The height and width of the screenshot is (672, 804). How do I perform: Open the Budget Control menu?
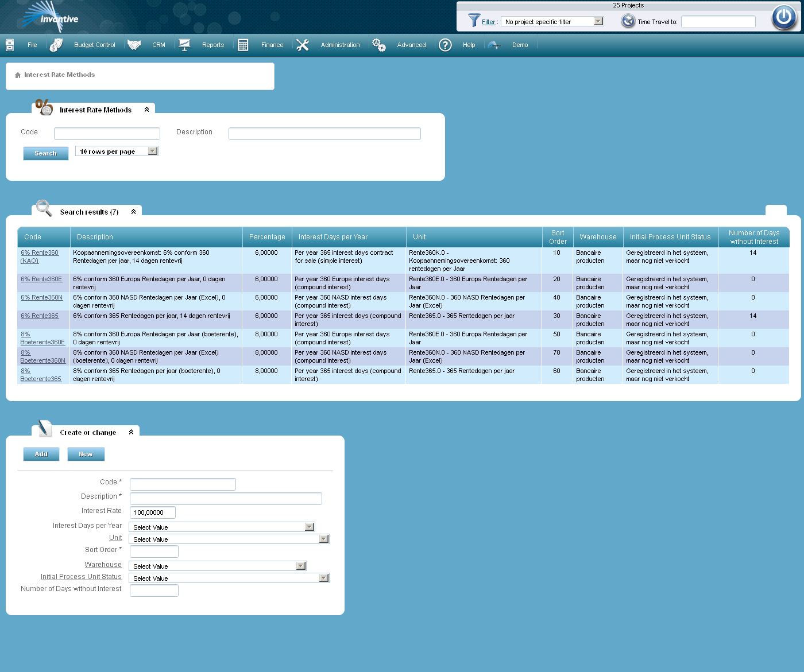click(95, 45)
